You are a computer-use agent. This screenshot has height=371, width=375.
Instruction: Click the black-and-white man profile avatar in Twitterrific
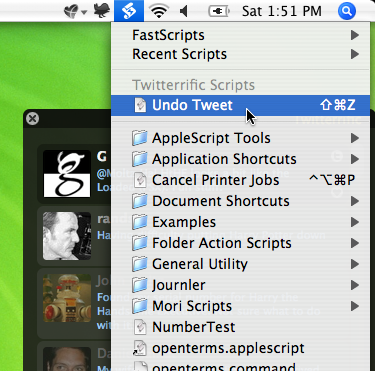[67, 236]
